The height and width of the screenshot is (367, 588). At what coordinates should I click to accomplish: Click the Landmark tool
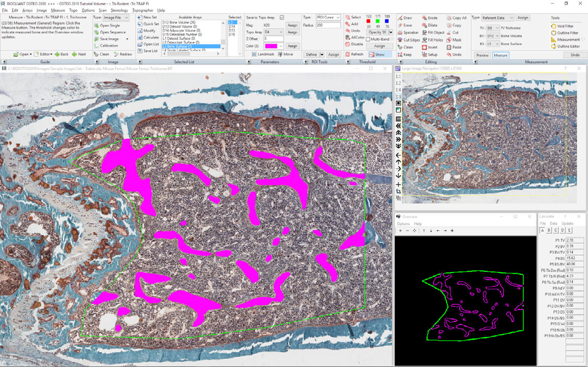pyautogui.click(x=262, y=54)
